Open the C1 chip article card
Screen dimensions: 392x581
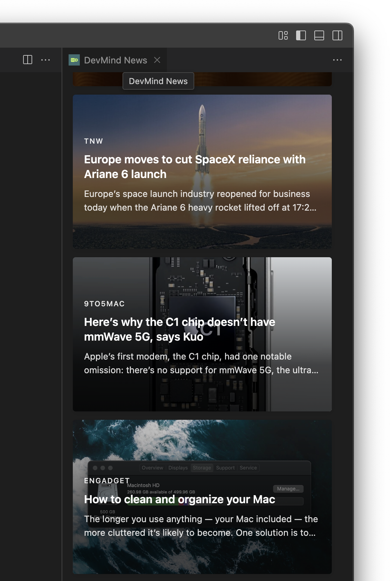click(x=202, y=334)
